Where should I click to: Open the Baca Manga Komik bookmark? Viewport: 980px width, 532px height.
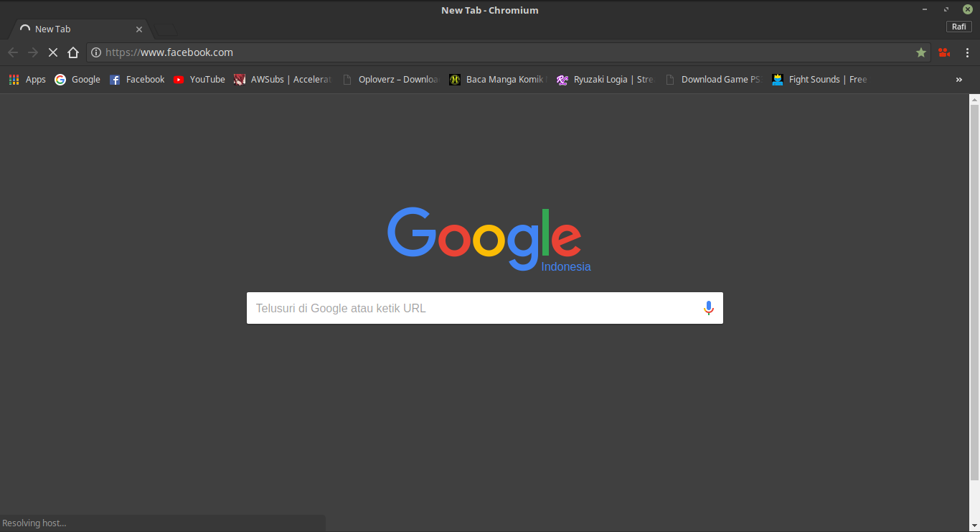(x=496, y=79)
